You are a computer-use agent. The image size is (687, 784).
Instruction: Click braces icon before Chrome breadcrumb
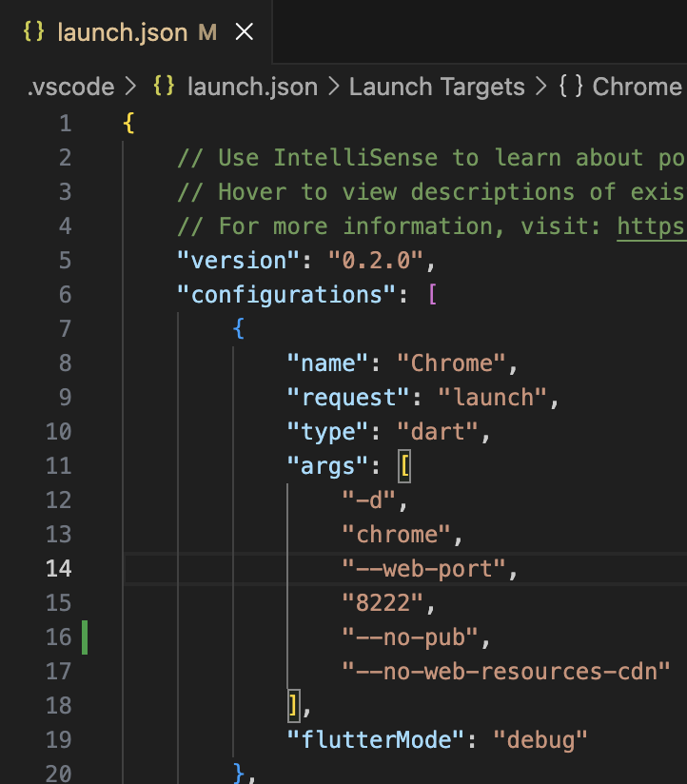[x=571, y=86]
